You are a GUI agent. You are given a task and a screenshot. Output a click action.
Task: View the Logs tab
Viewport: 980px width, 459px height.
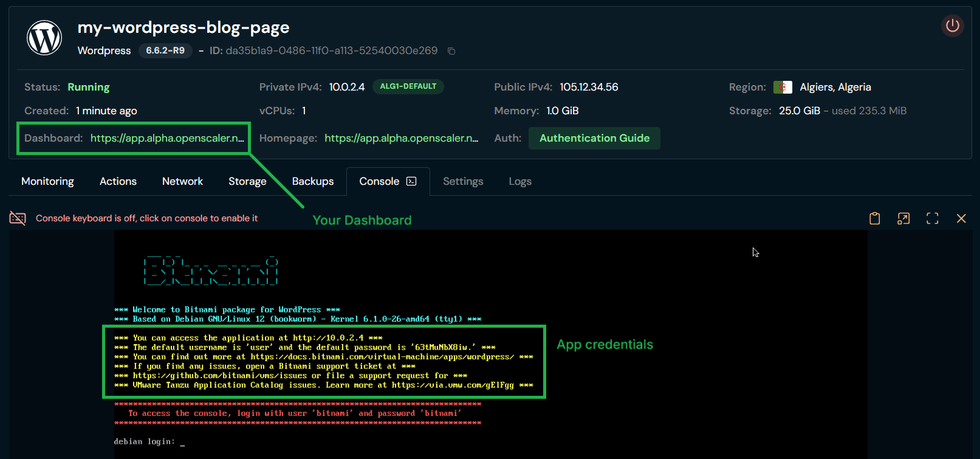(520, 181)
